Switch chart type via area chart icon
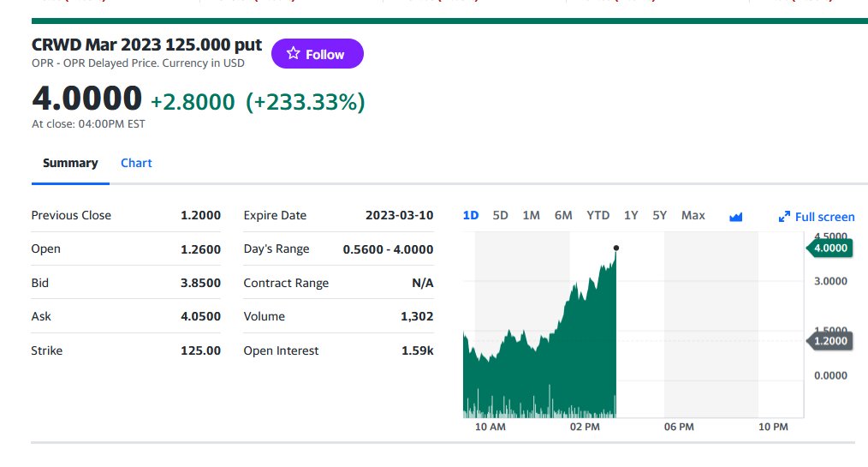Screen dimensions: 868x467 coord(735,217)
